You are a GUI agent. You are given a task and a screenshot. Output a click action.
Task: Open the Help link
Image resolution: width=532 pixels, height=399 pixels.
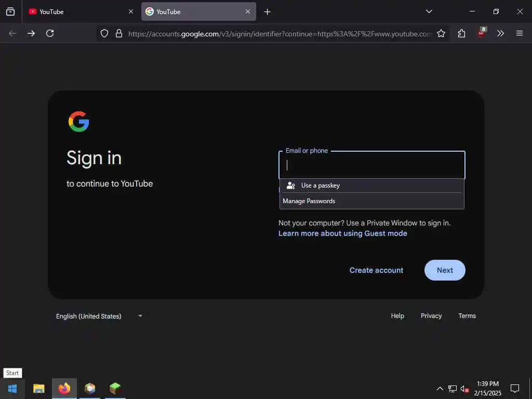click(397, 316)
